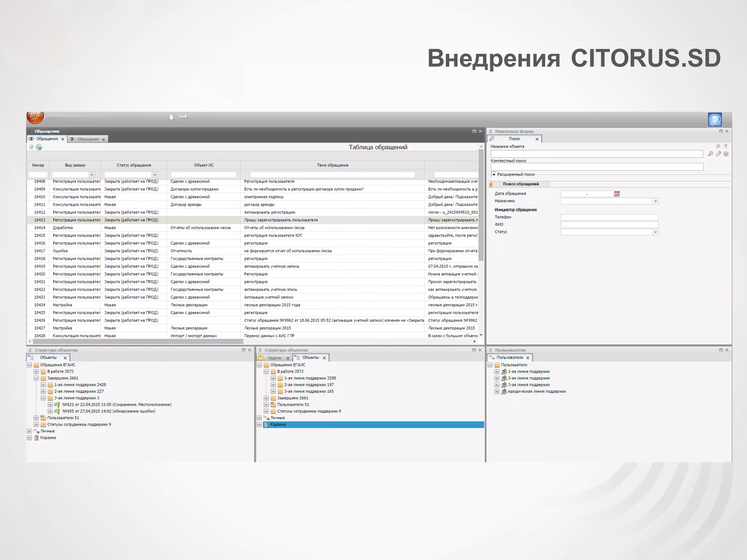747x560 pixels.
Task: Click the faded eraser icon next to help
Action: coord(718,146)
